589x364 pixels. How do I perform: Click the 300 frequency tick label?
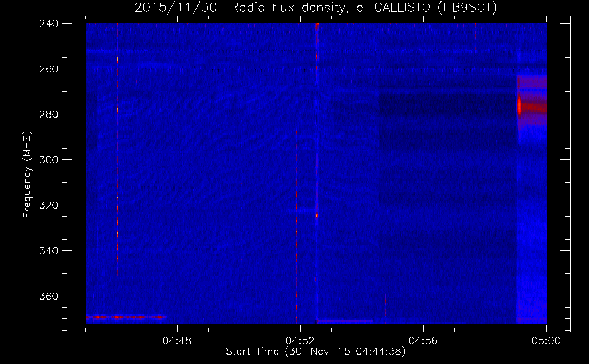[x=49, y=160]
